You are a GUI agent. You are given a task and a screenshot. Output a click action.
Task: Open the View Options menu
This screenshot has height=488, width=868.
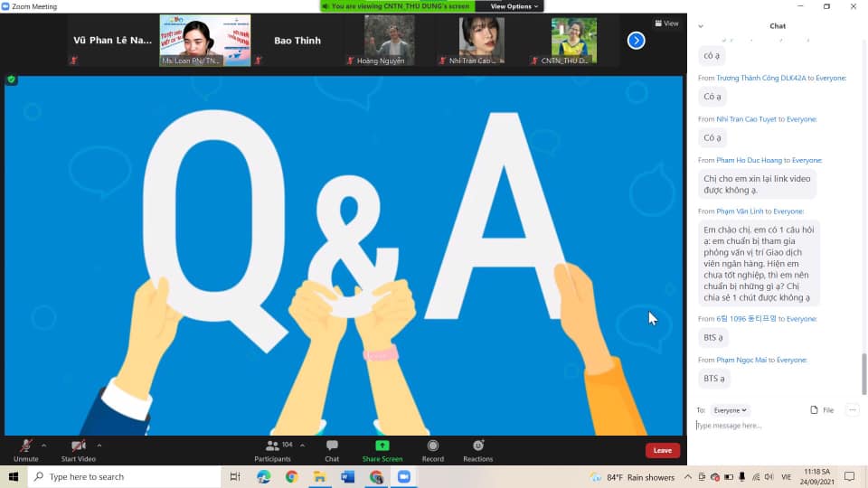[514, 6]
